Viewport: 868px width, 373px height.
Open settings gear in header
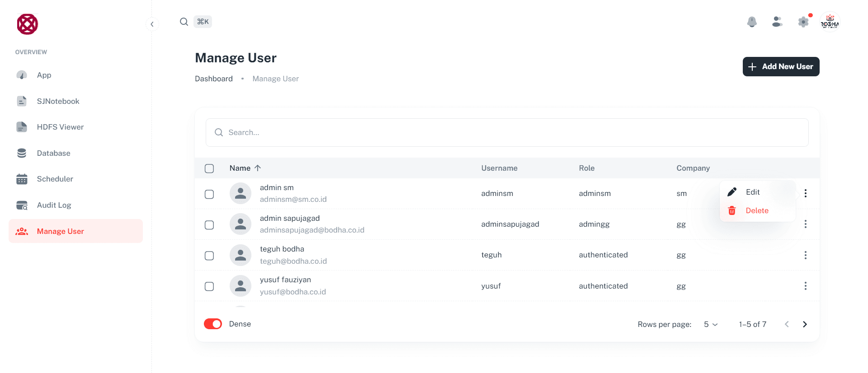(803, 22)
